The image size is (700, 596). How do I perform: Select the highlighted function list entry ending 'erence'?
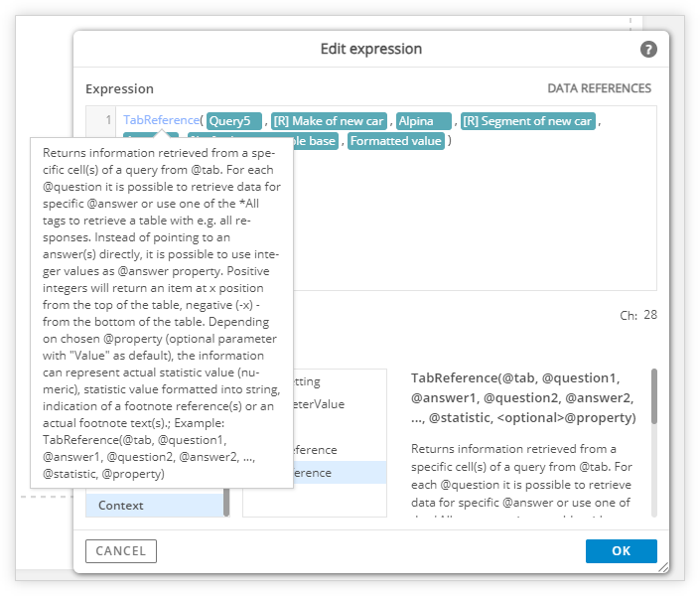340,473
